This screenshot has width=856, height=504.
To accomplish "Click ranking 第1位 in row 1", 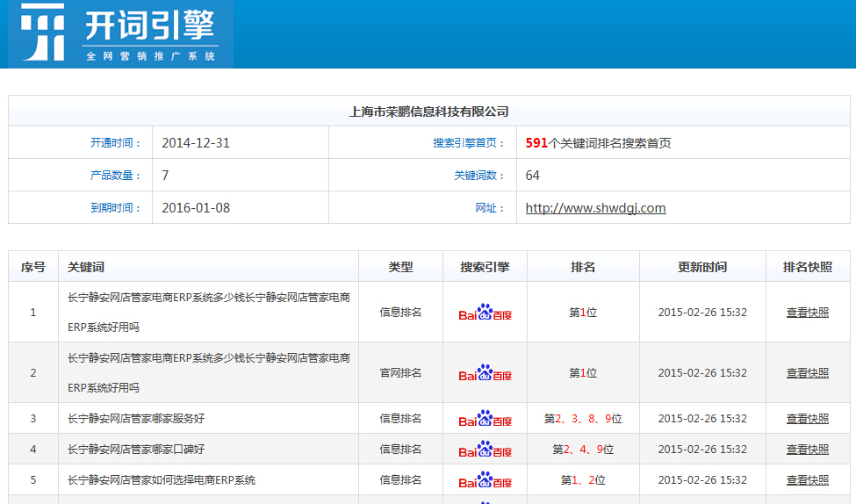I will pos(582,313).
